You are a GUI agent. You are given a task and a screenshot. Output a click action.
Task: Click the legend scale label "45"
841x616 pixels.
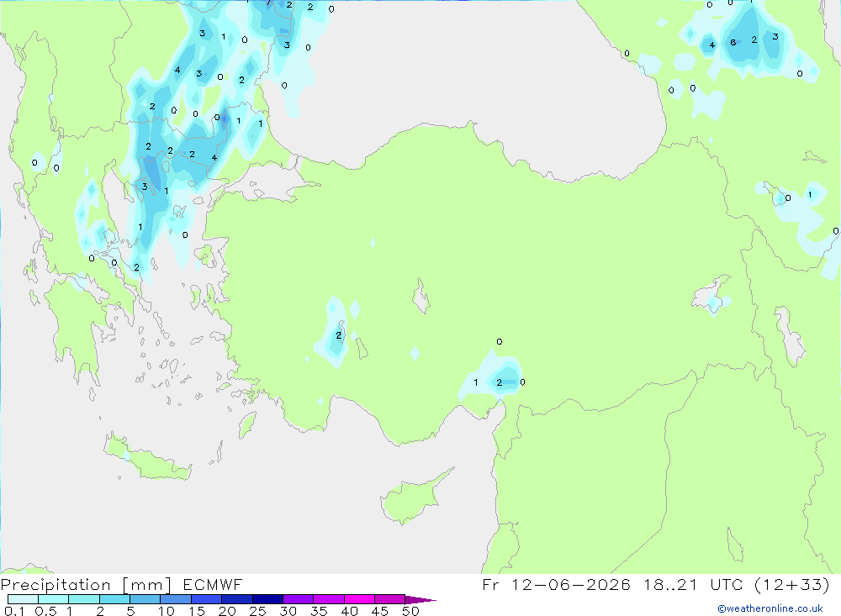tap(380, 611)
